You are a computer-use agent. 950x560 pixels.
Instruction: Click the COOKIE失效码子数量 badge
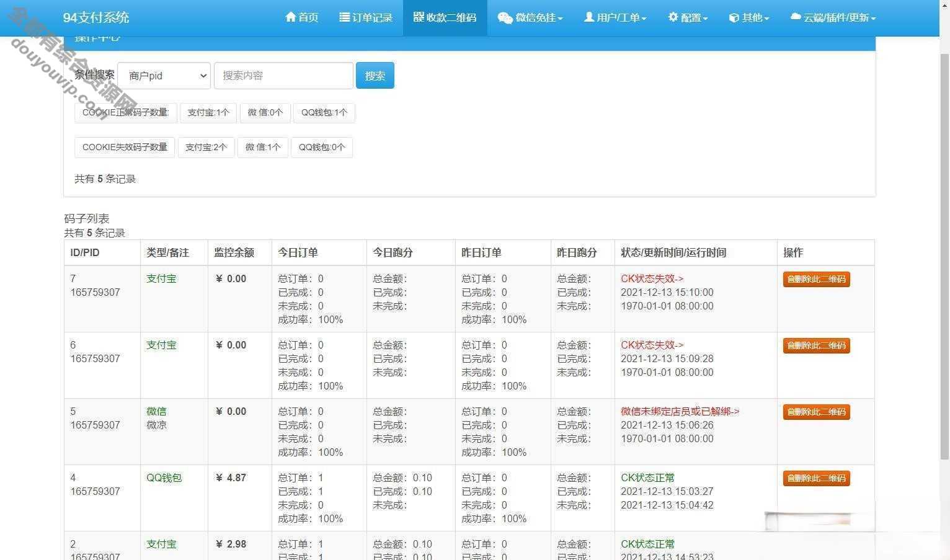125,147
